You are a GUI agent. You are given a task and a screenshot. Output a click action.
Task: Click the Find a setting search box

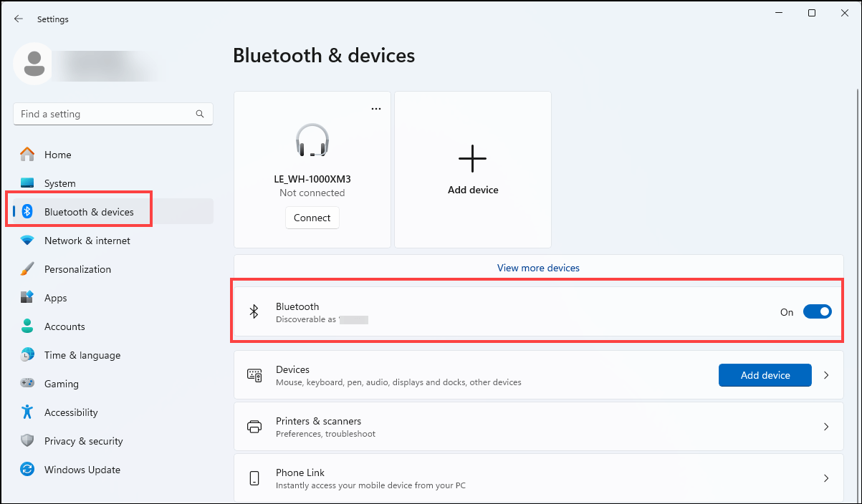click(104, 114)
